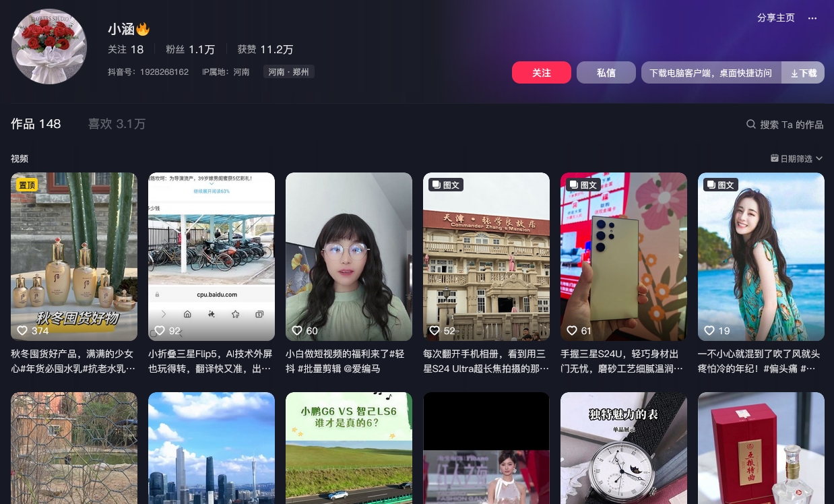Open the fashion runway video thumbnail
This screenshot has width=834, height=504.
(x=486, y=448)
